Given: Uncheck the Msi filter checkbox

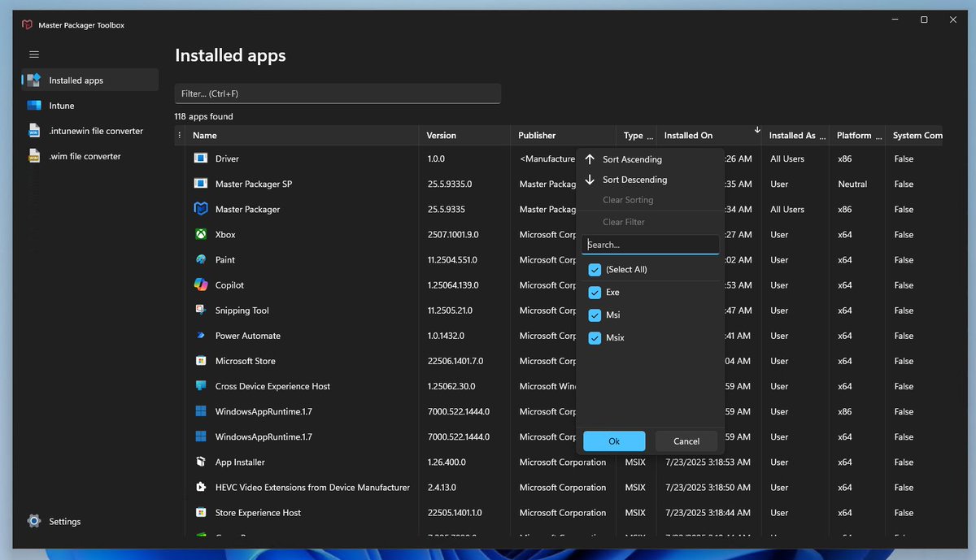Looking at the screenshot, I should 595,315.
